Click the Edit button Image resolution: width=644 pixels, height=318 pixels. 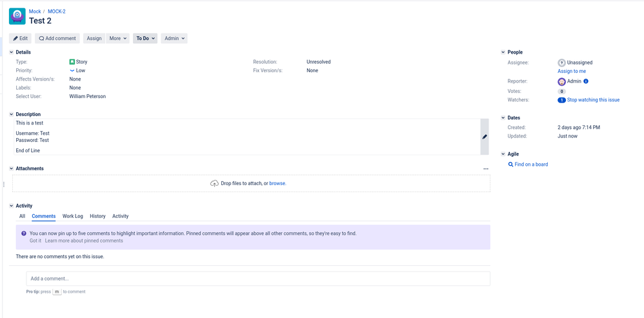point(20,39)
